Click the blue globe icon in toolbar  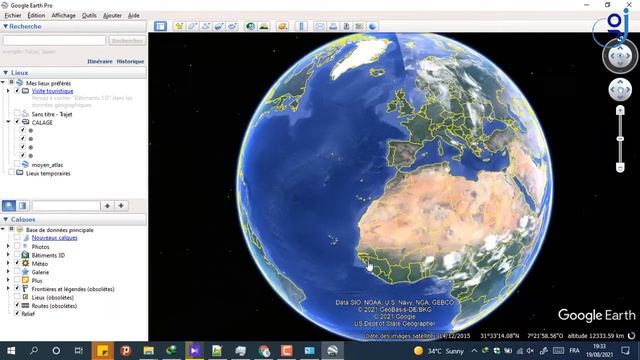click(x=373, y=26)
